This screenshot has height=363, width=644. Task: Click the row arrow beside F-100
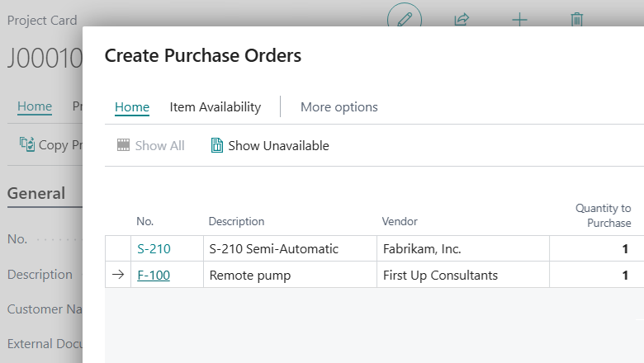coord(118,275)
